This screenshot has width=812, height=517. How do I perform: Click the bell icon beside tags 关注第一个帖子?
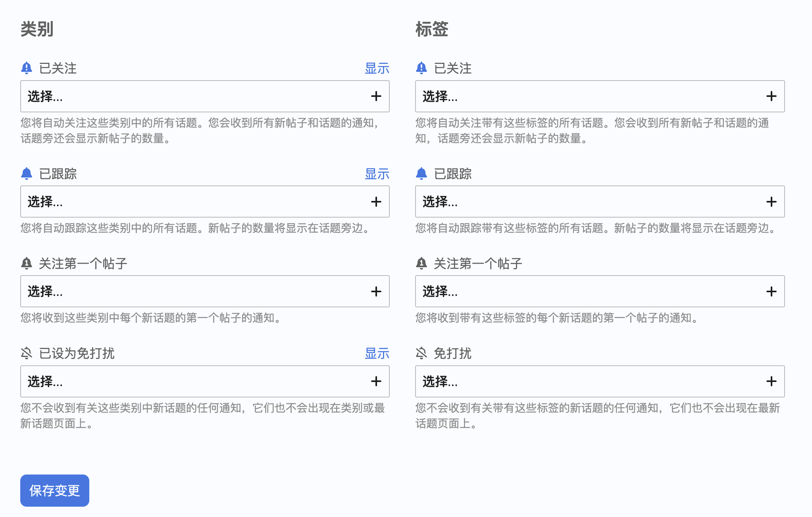421,263
